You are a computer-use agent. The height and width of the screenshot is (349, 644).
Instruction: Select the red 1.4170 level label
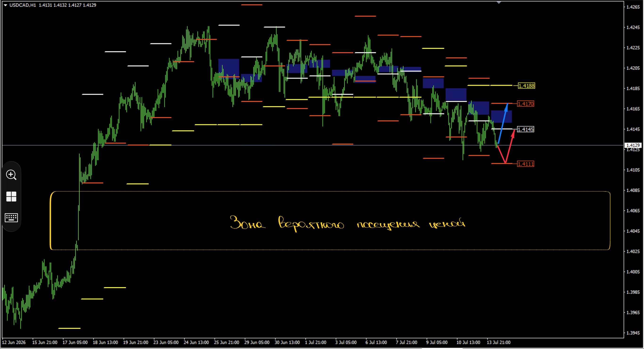coord(525,103)
